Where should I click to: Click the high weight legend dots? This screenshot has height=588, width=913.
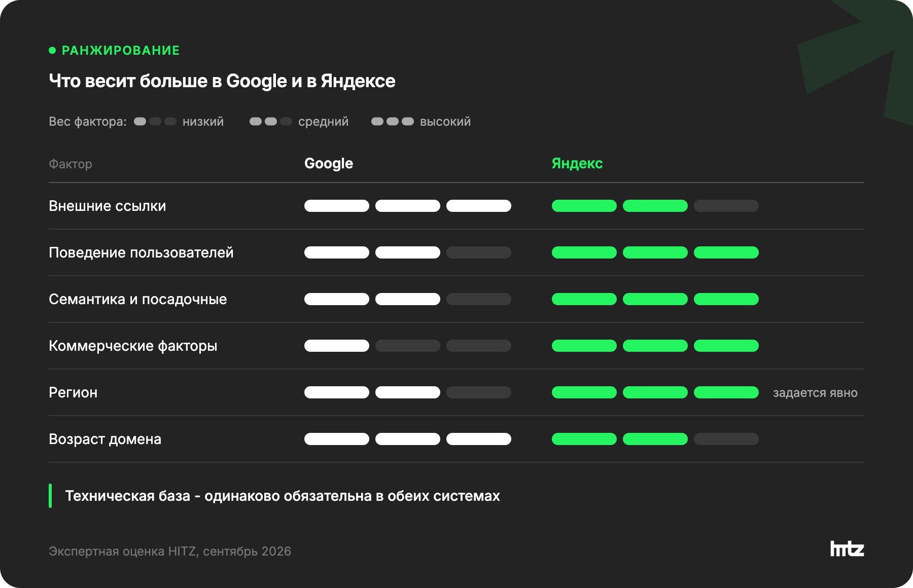click(x=393, y=122)
